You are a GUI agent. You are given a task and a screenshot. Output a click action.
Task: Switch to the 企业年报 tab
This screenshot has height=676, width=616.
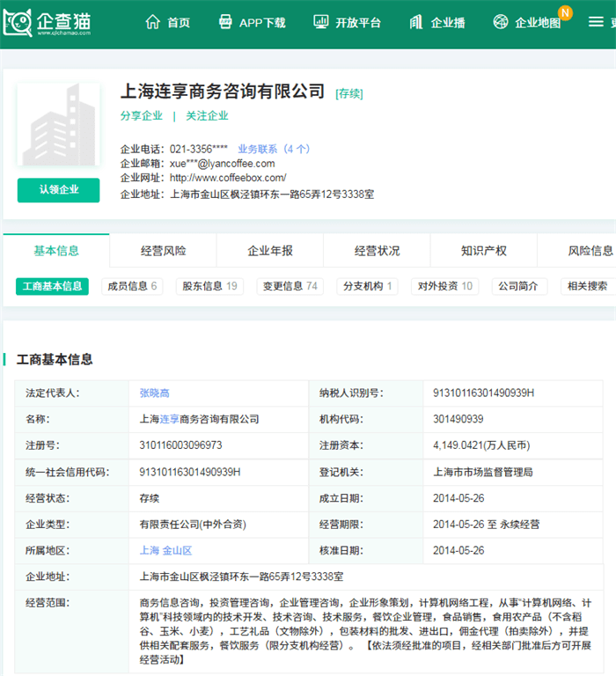tap(270, 251)
